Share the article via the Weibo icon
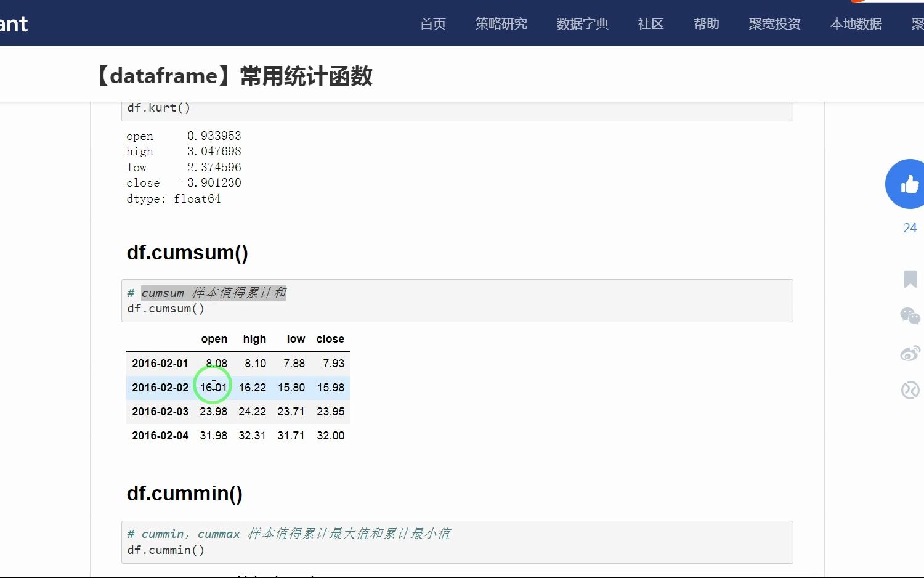The image size is (924, 578). pos(910,353)
